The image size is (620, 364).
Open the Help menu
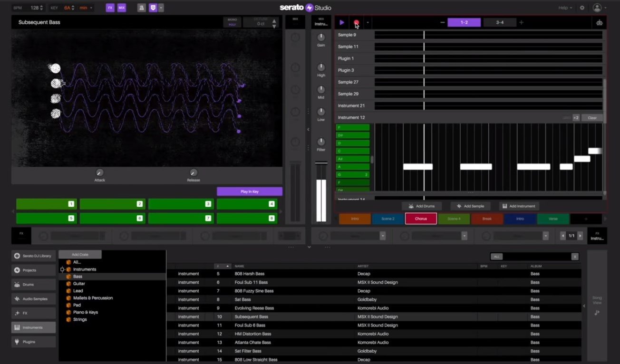pyautogui.click(x=564, y=8)
